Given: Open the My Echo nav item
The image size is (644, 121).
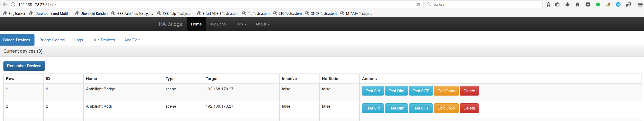Looking at the screenshot, I should [x=218, y=24].
